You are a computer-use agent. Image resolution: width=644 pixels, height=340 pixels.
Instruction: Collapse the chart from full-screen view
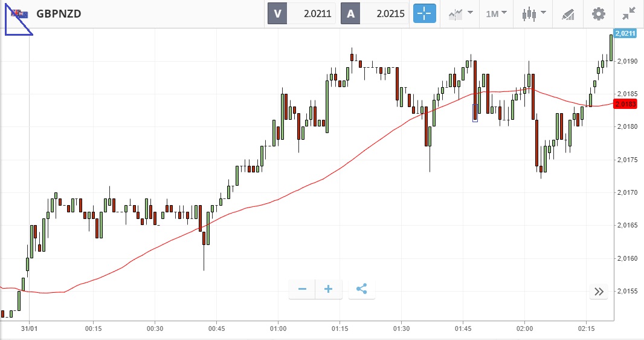629,13
